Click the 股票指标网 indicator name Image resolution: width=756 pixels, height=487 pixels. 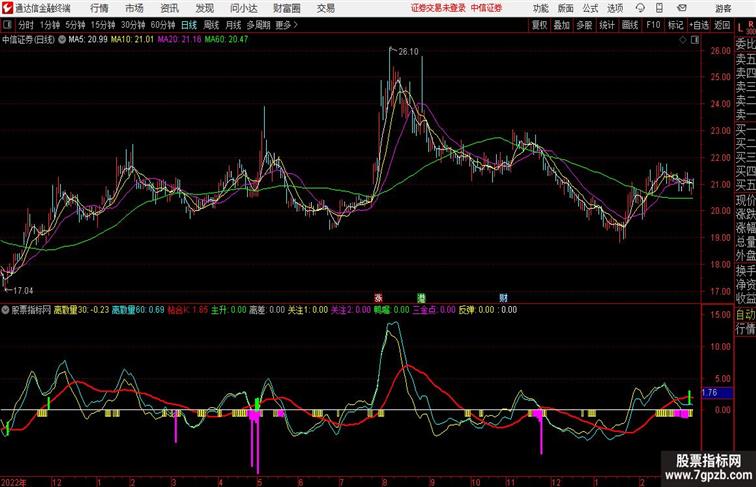coord(31,310)
